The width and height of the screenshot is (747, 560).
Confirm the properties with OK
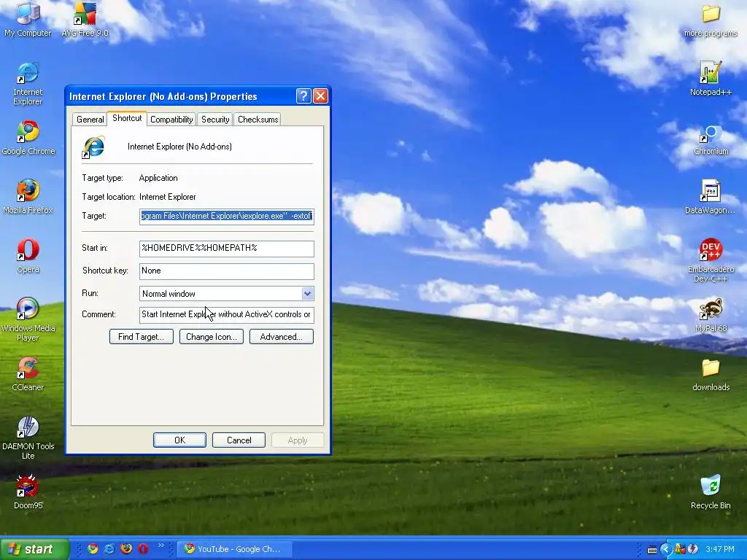[179, 440]
